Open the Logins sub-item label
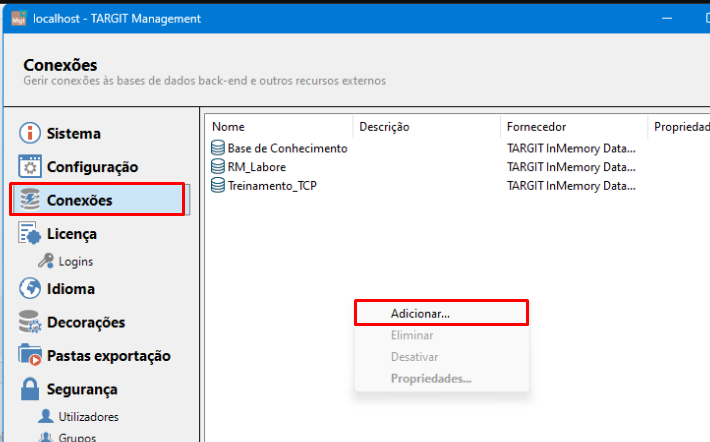Image resolution: width=710 pixels, height=442 pixels. click(x=76, y=262)
